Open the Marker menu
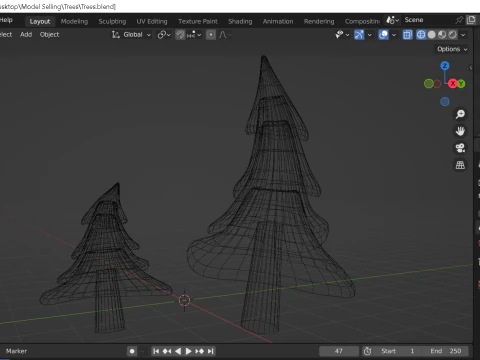The height and width of the screenshot is (360, 480). (x=16, y=351)
